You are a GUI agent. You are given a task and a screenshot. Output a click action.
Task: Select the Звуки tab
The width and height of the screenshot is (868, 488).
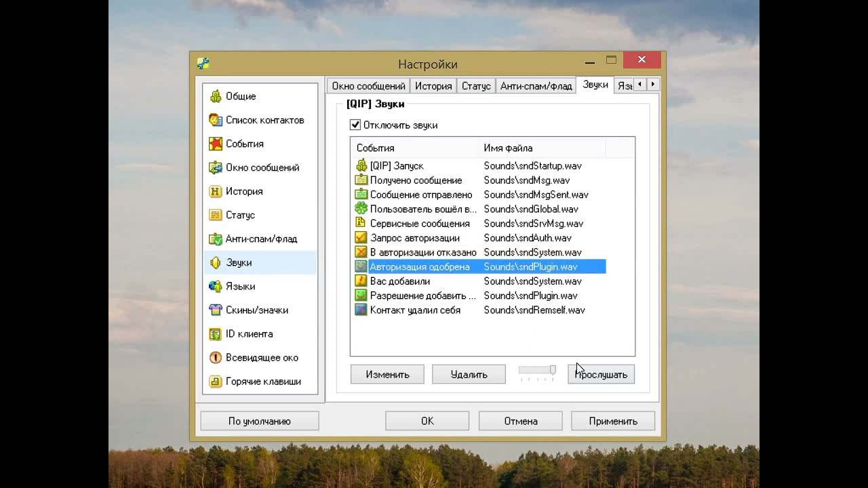595,85
